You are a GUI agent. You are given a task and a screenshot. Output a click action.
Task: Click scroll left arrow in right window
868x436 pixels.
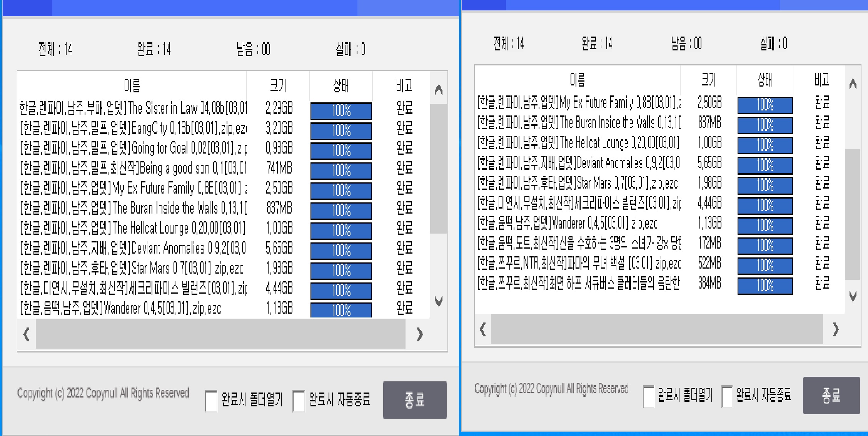coord(483,329)
